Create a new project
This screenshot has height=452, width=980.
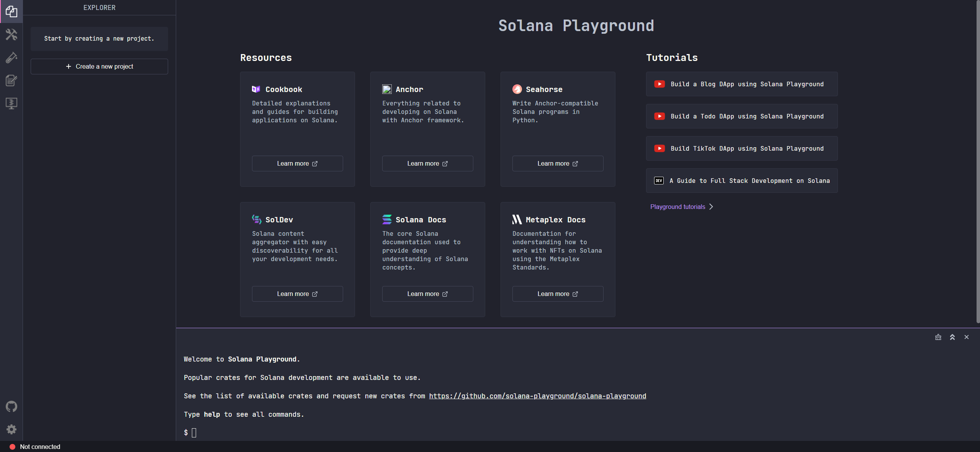coord(99,66)
